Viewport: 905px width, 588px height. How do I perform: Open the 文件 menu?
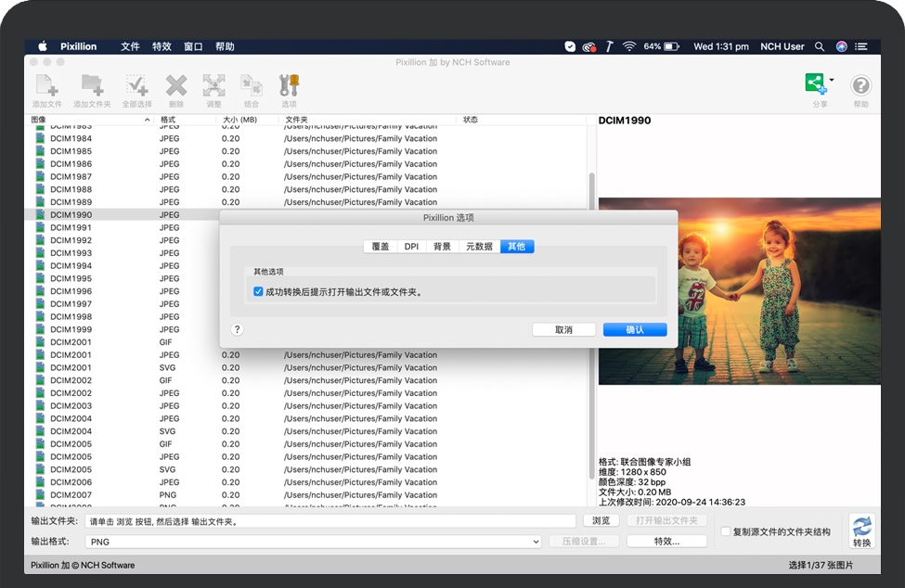pos(129,45)
